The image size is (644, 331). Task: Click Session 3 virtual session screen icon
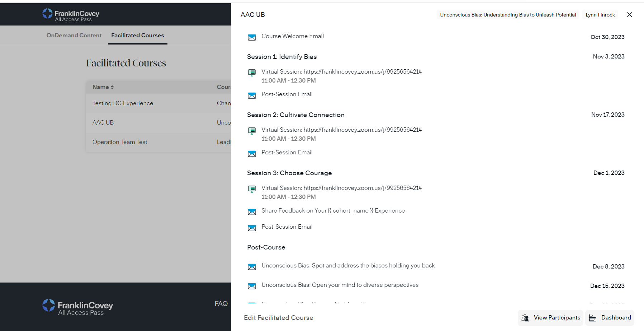point(252,189)
